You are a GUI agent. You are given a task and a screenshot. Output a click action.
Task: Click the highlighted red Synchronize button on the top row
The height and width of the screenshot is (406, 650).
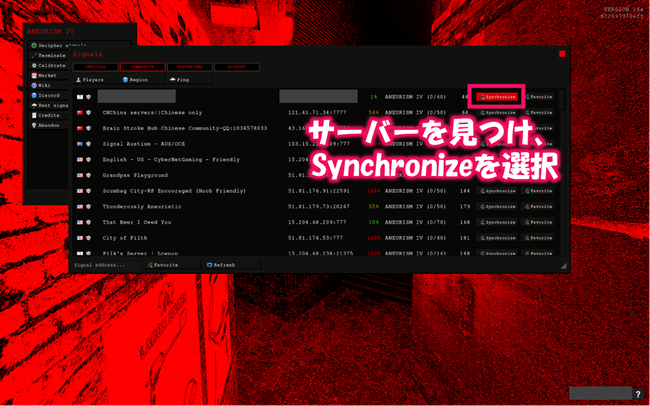coord(497,97)
